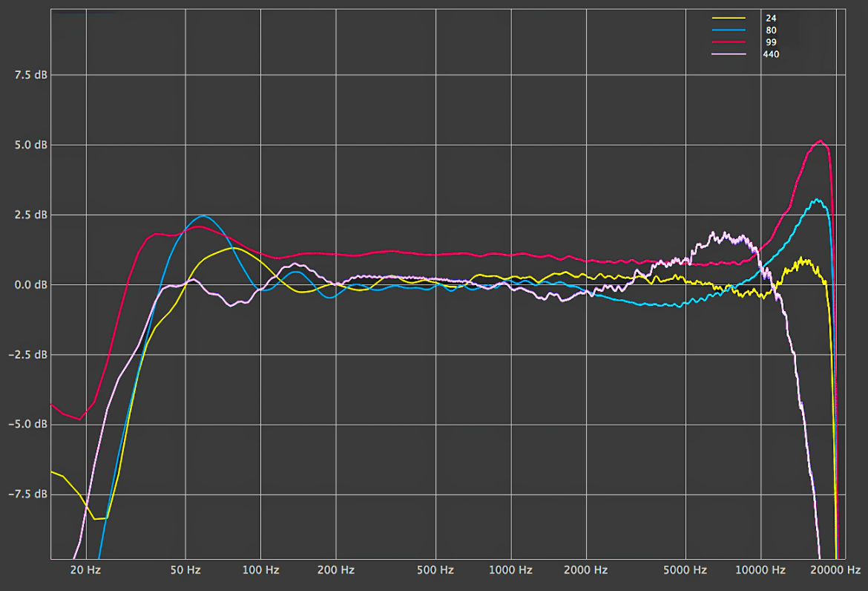Viewport: 868px width, 591px height.
Task: Click the "−5.0 dB" axis label
Action: [28, 424]
